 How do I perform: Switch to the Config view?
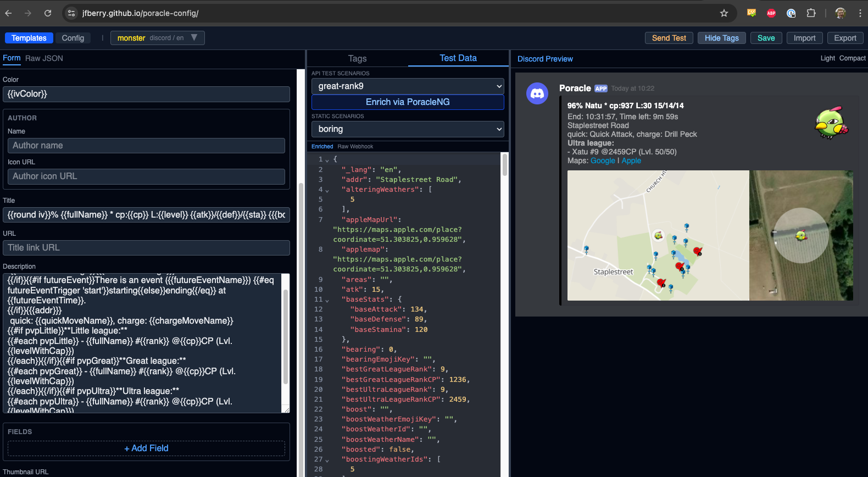pyautogui.click(x=73, y=38)
